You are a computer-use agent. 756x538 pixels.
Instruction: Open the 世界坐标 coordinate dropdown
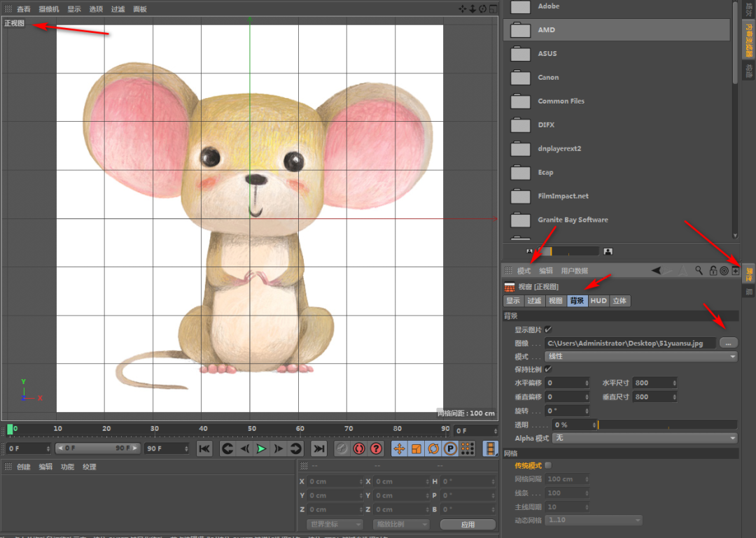(335, 524)
